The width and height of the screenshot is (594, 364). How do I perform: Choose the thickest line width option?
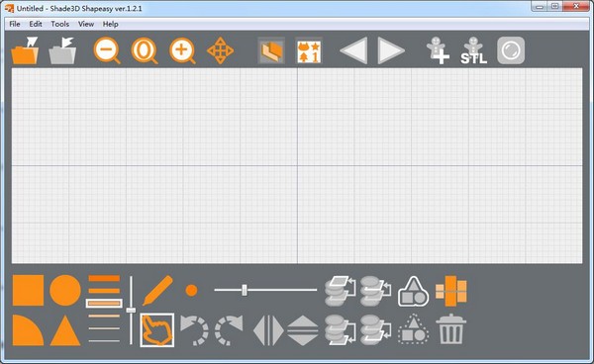tap(104, 279)
